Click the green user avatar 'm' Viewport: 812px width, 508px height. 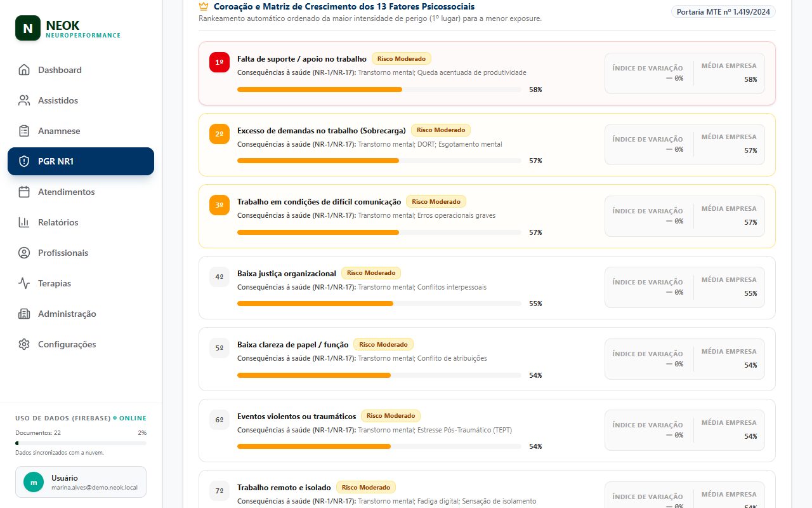(x=34, y=482)
